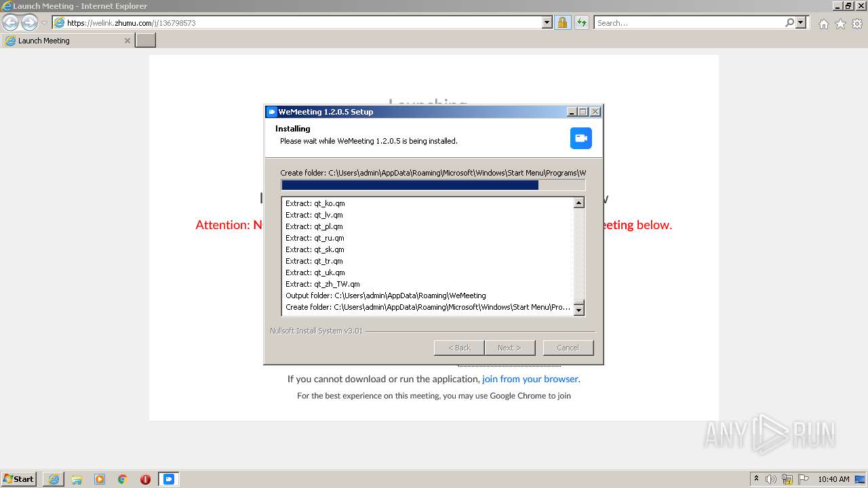This screenshot has width=868, height=488.
Task: Click the magnifier search icon
Action: coord(789,22)
